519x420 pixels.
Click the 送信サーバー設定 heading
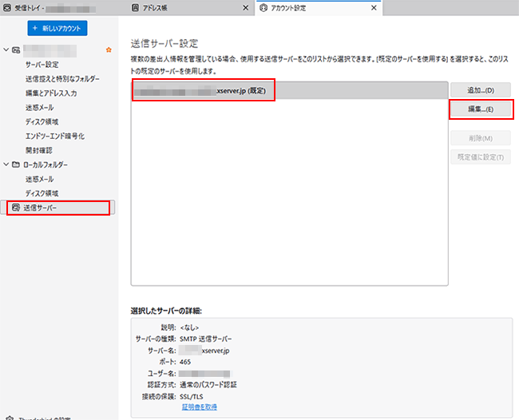pos(164,43)
